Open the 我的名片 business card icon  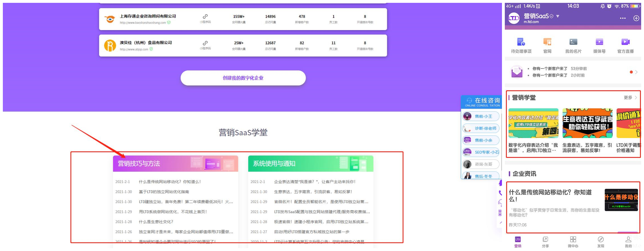click(x=573, y=42)
